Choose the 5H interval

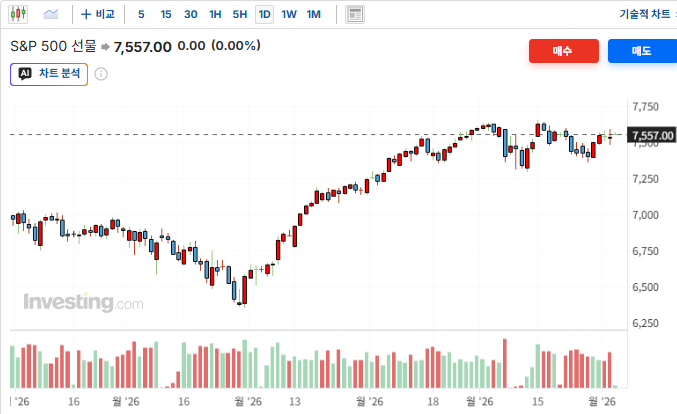[x=240, y=14]
